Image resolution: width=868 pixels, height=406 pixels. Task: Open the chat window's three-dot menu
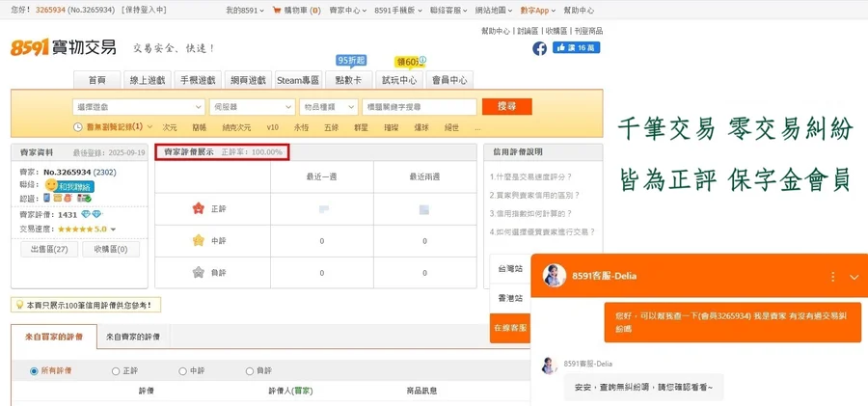(833, 277)
